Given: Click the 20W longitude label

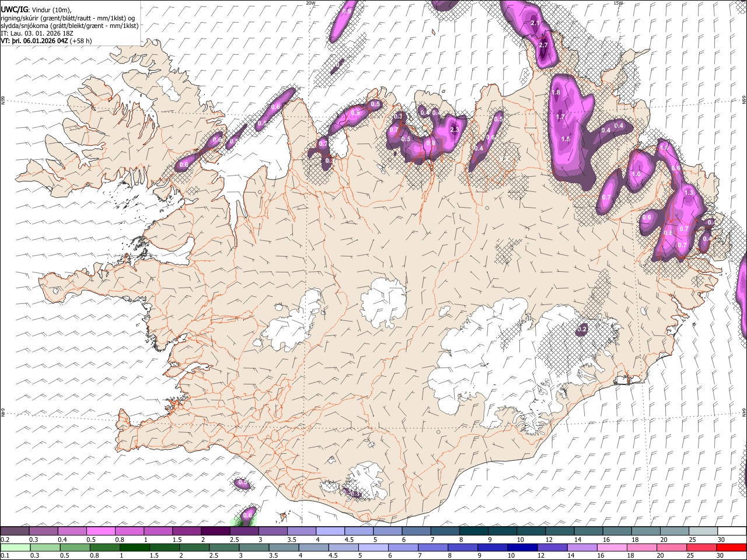Looking at the screenshot, I should coord(310,3).
